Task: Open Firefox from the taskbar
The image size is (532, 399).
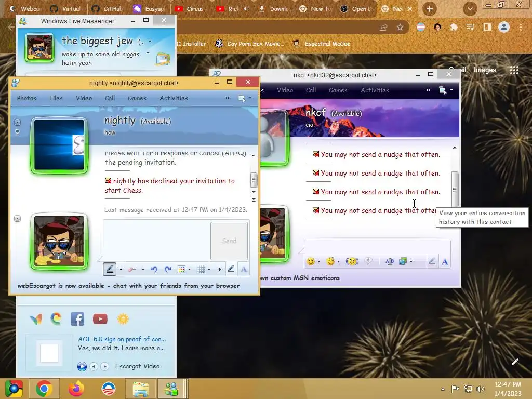Action: click(76, 389)
